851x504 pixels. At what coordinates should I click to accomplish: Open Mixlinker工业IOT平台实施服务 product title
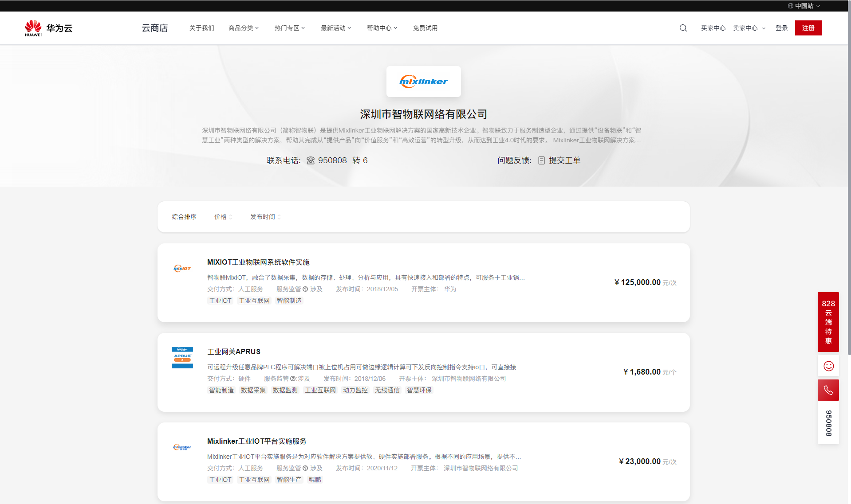click(257, 441)
